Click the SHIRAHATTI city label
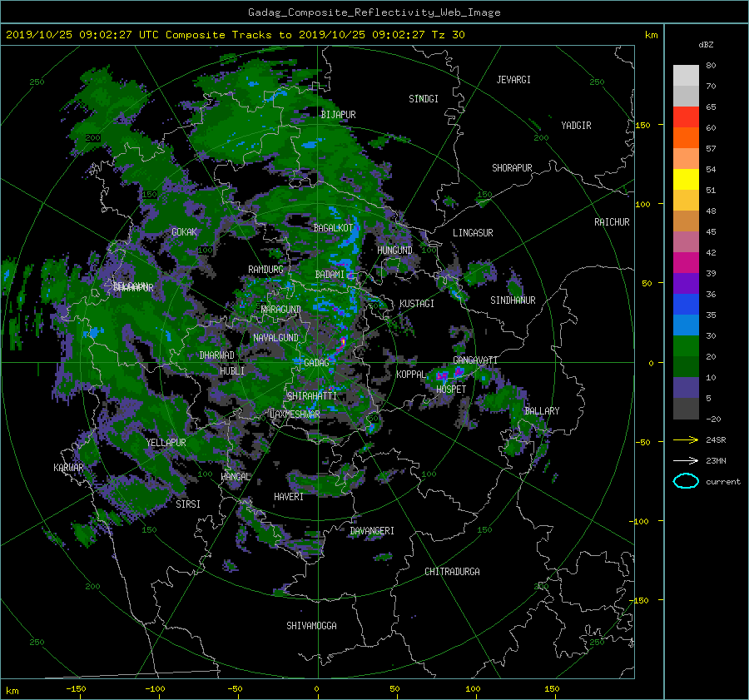Image resolution: width=749 pixels, height=700 pixels. point(312,395)
